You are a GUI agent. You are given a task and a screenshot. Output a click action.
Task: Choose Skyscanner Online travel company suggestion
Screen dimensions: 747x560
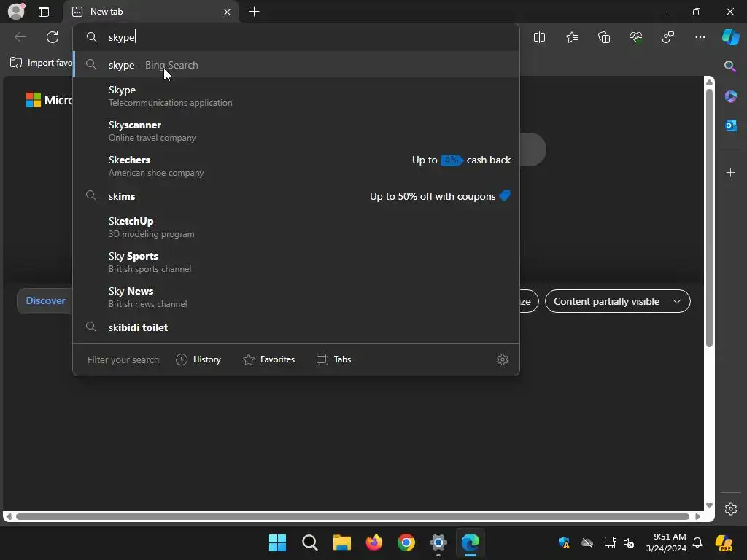pyautogui.click(x=296, y=131)
